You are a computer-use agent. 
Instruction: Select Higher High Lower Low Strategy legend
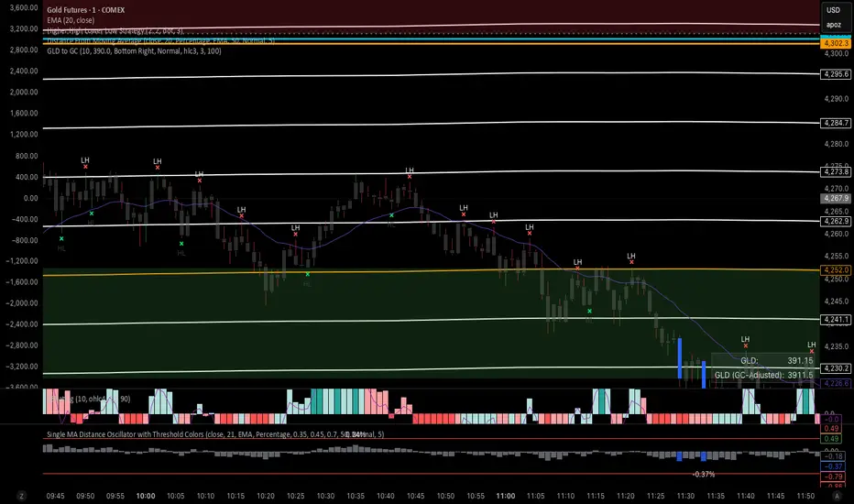(x=115, y=31)
